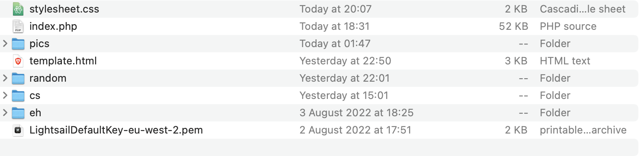Click the template.html Brave icon

pos(18,61)
